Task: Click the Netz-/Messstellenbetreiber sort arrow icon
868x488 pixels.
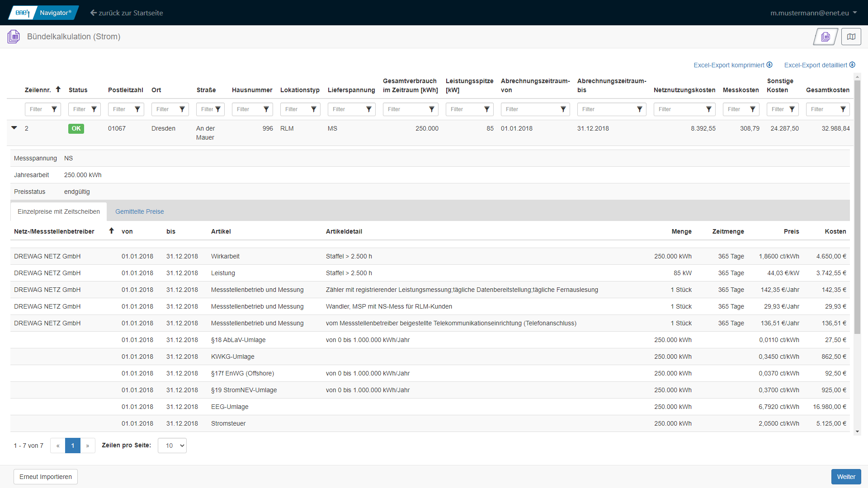Action: click(x=111, y=231)
